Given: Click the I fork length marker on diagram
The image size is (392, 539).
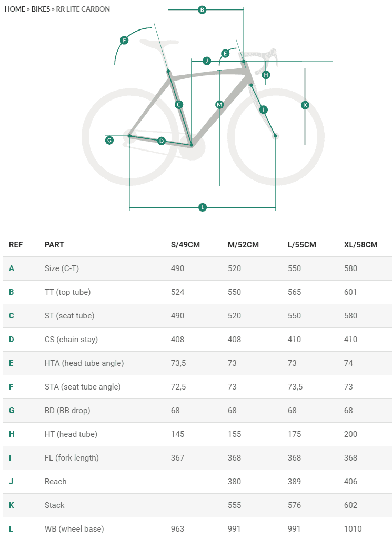Looking at the screenshot, I should [x=264, y=109].
